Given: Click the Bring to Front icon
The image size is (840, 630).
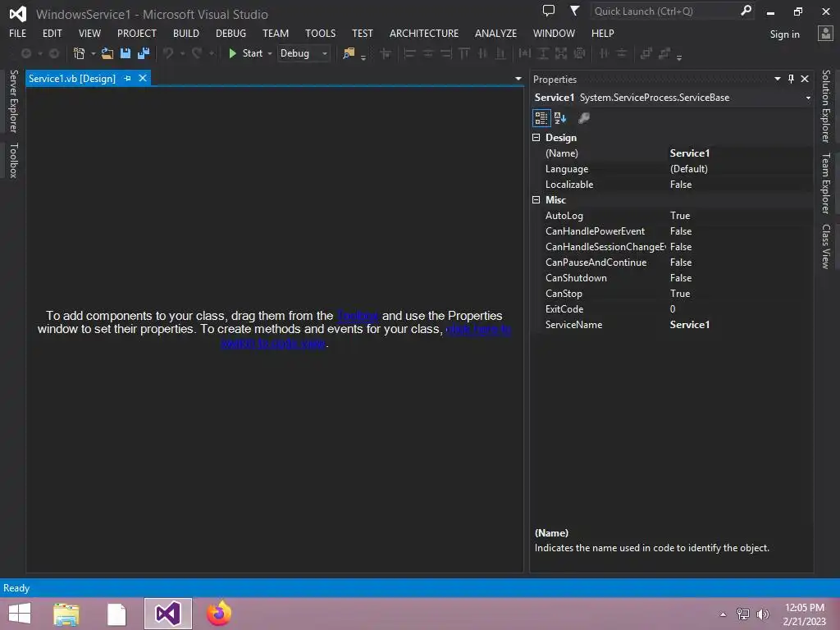Looking at the screenshot, I should tap(646, 53).
